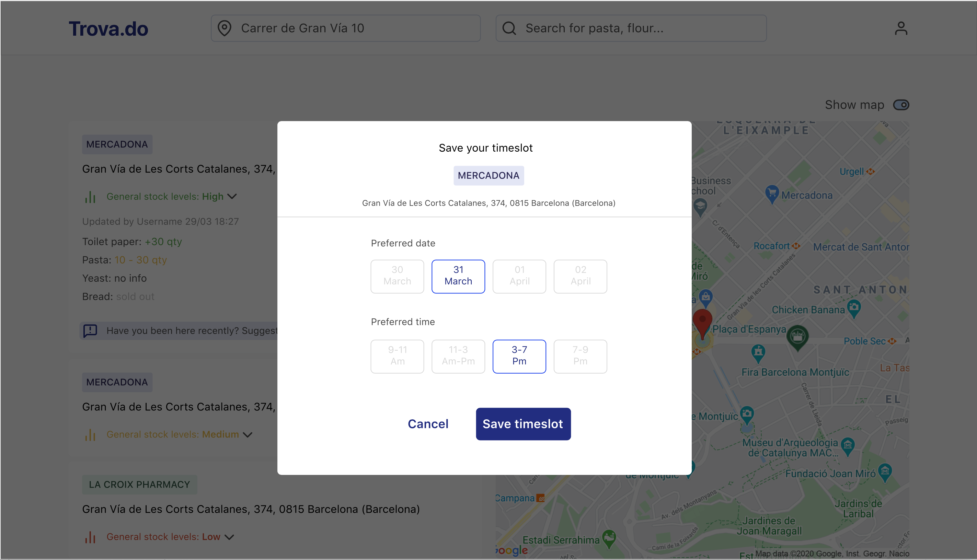Click the location pin icon in address field
The height and width of the screenshot is (560, 977).
tap(224, 28)
